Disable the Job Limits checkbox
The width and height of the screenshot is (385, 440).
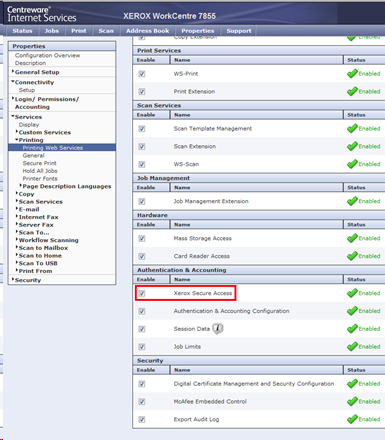pyautogui.click(x=142, y=347)
